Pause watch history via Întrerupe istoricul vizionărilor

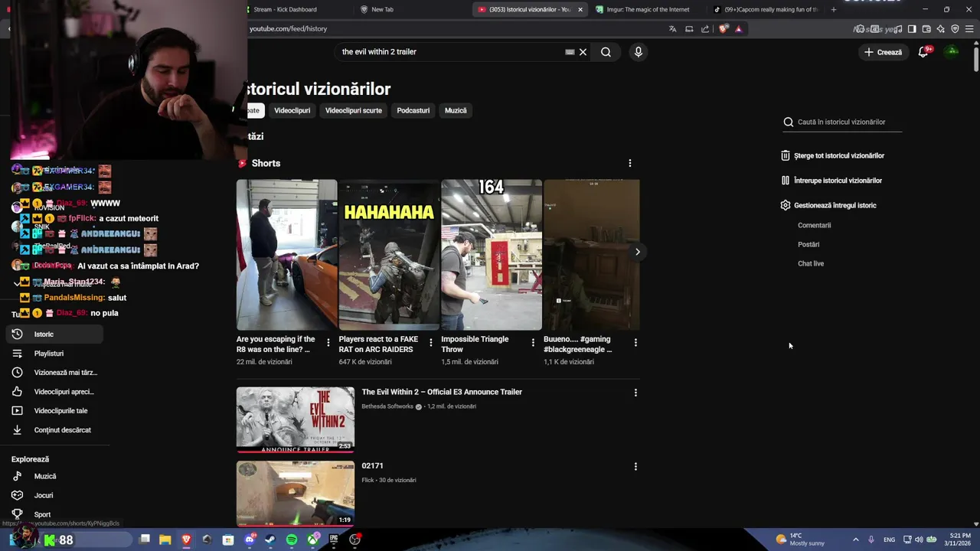tap(832, 181)
